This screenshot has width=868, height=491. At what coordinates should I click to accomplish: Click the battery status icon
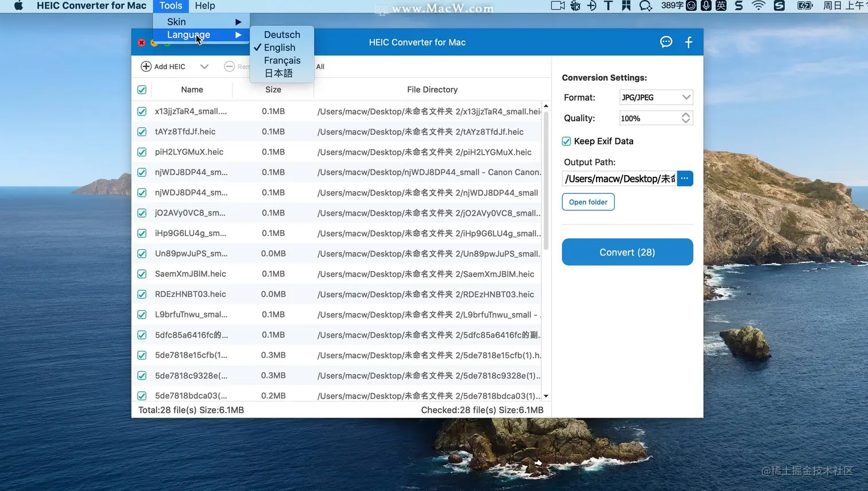point(805,6)
